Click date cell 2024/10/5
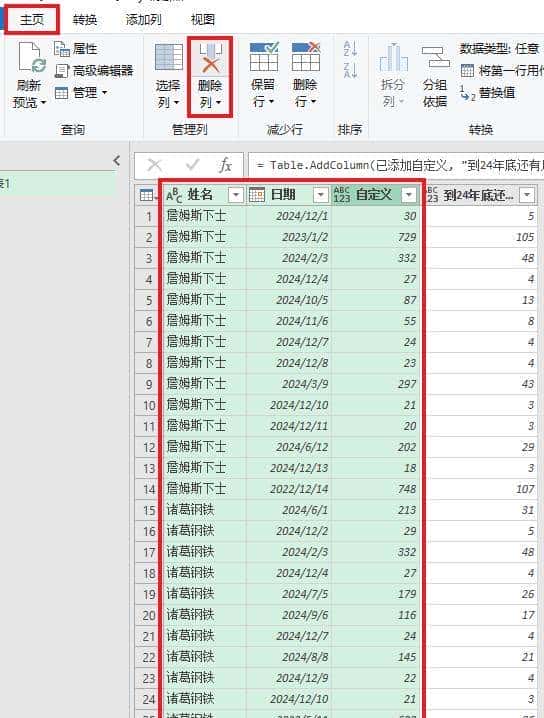 tap(288, 300)
